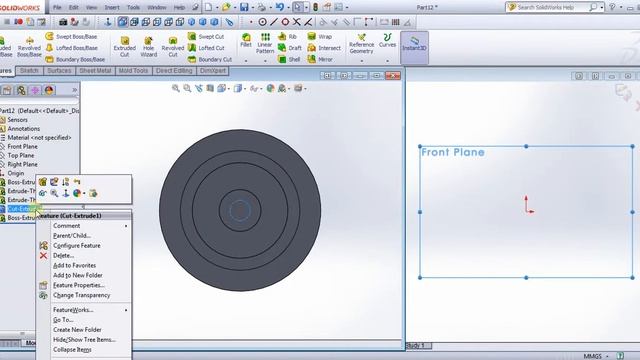Select Boundary Boss/Base
Image resolution: width=640 pixels, height=360 pixels.
point(75,59)
